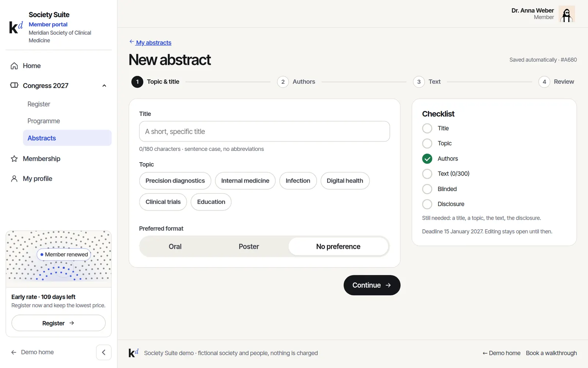Choose the Infection topic chip
Image resolution: width=588 pixels, height=368 pixels.
point(298,181)
